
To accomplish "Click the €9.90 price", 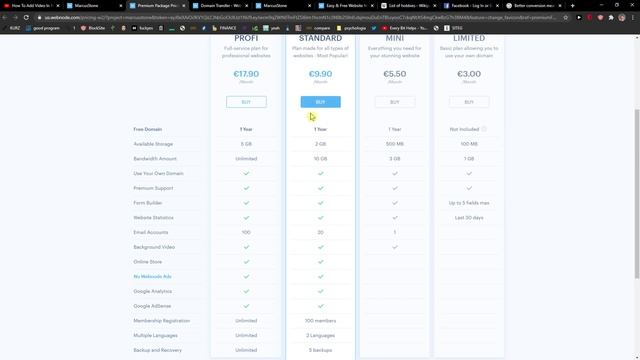I will click(x=320, y=74).
